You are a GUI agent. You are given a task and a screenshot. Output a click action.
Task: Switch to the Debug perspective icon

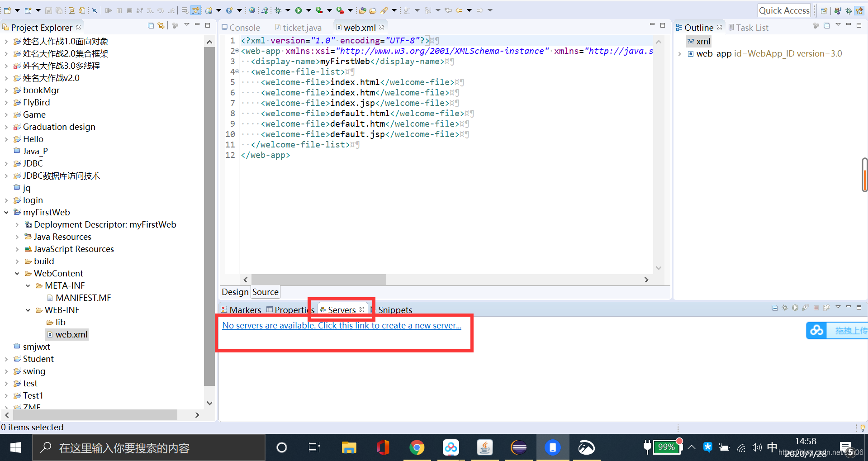point(849,11)
